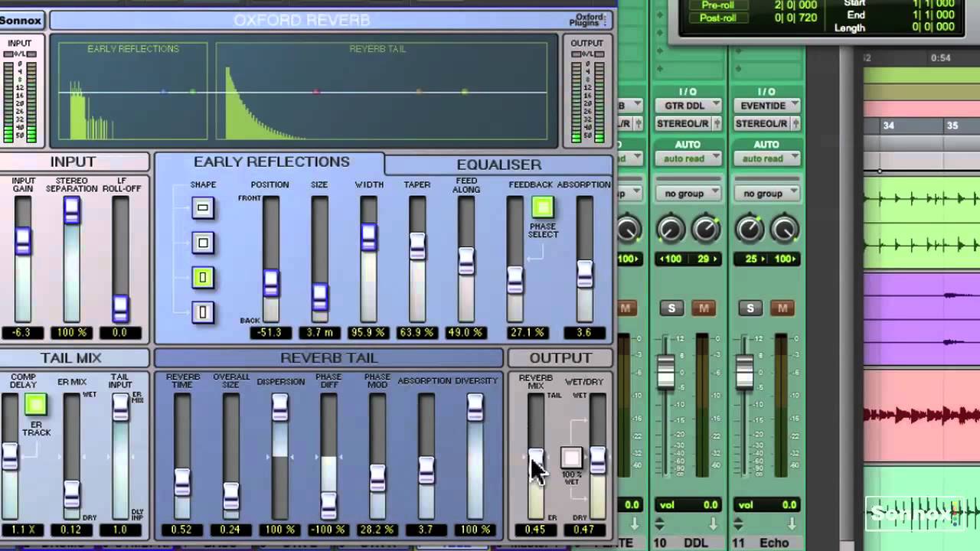This screenshot has width=980, height=551.
Task: Click the DDL track's left pan knob
Action: tap(671, 229)
